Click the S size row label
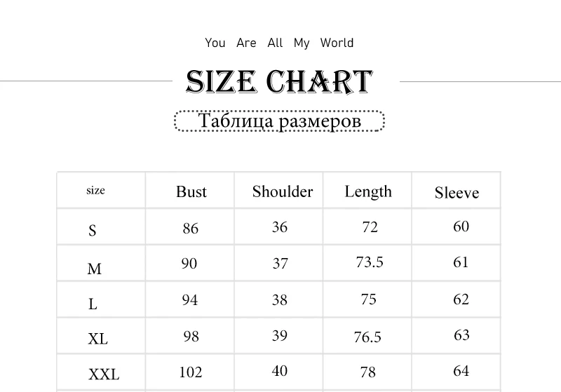Image resolution: width=561 pixels, height=392 pixels. coord(93,230)
